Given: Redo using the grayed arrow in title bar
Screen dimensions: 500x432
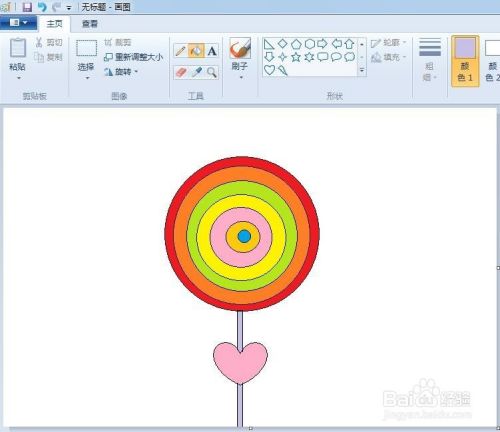Looking at the screenshot, I should (x=57, y=7).
